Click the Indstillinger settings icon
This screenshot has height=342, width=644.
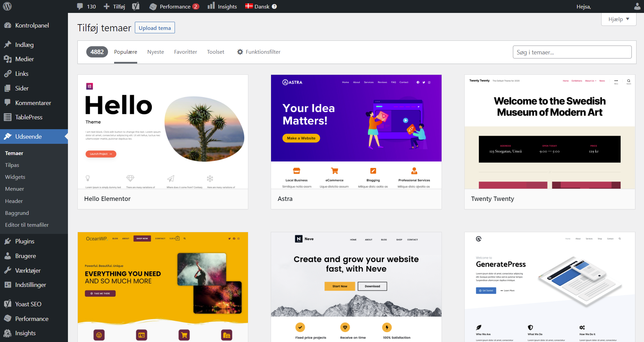click(7, 285)
